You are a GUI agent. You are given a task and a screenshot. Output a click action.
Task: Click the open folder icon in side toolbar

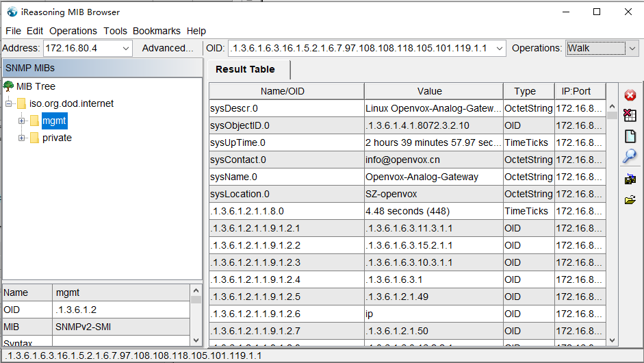[630, 200]
